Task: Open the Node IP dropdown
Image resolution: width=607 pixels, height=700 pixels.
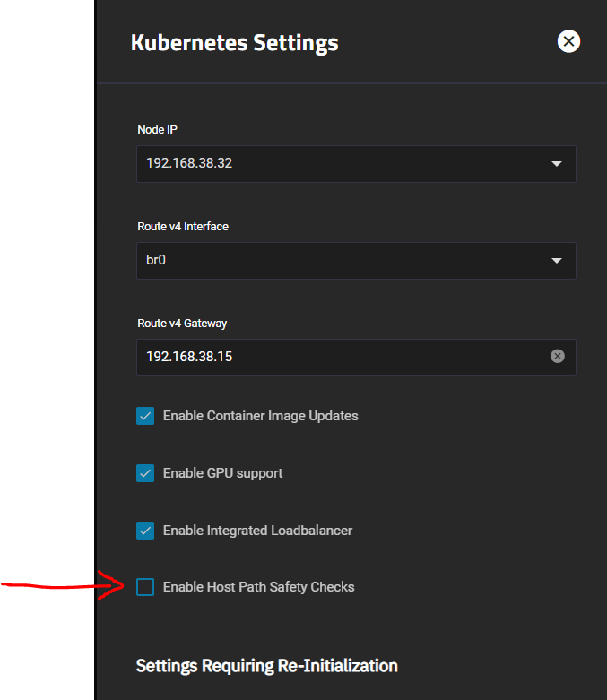Action: (356, 164)
